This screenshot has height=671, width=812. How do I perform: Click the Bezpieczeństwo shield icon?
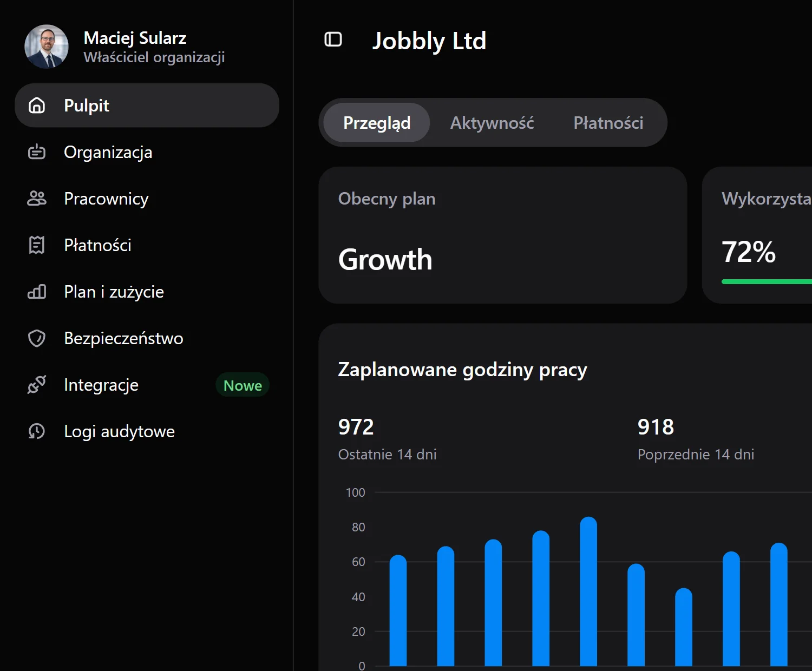point(37,338)
